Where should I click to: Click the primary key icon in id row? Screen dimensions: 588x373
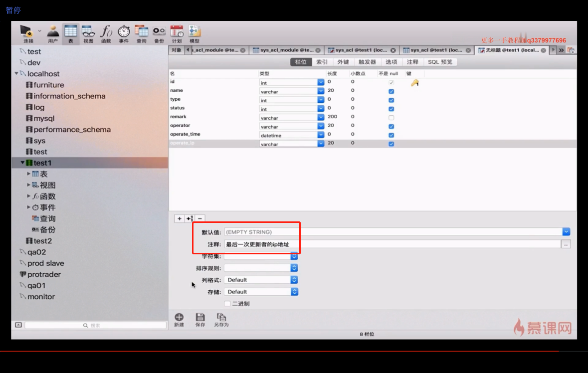coord(415,83)
